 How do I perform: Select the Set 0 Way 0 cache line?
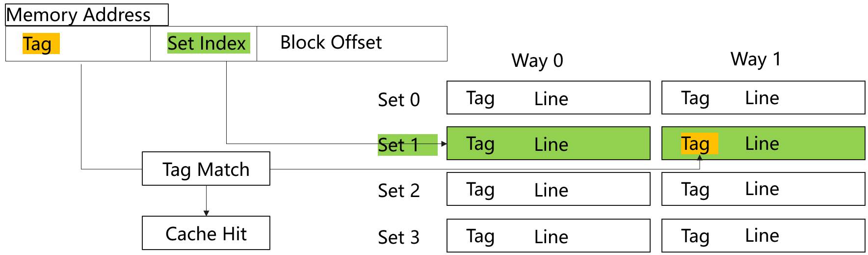click(548, 98)
